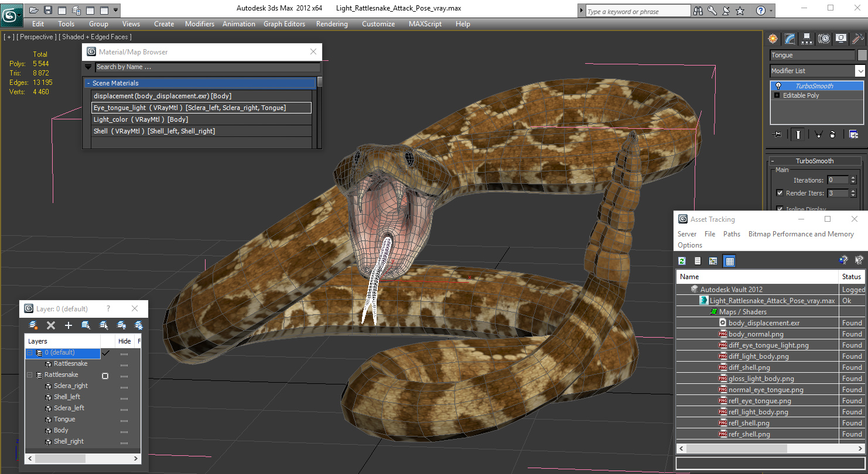Collapse the 0 (default) layer tree
The image size is (868, 474).
30,353
